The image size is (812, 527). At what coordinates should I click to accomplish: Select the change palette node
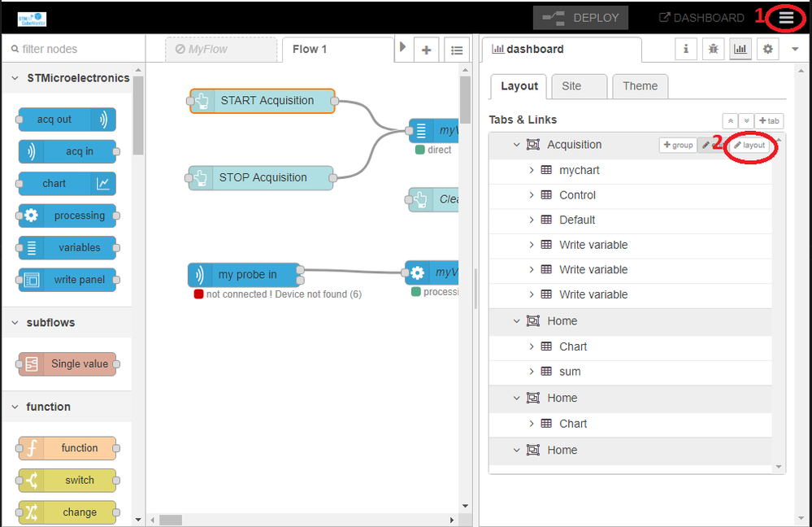[67, 512]
